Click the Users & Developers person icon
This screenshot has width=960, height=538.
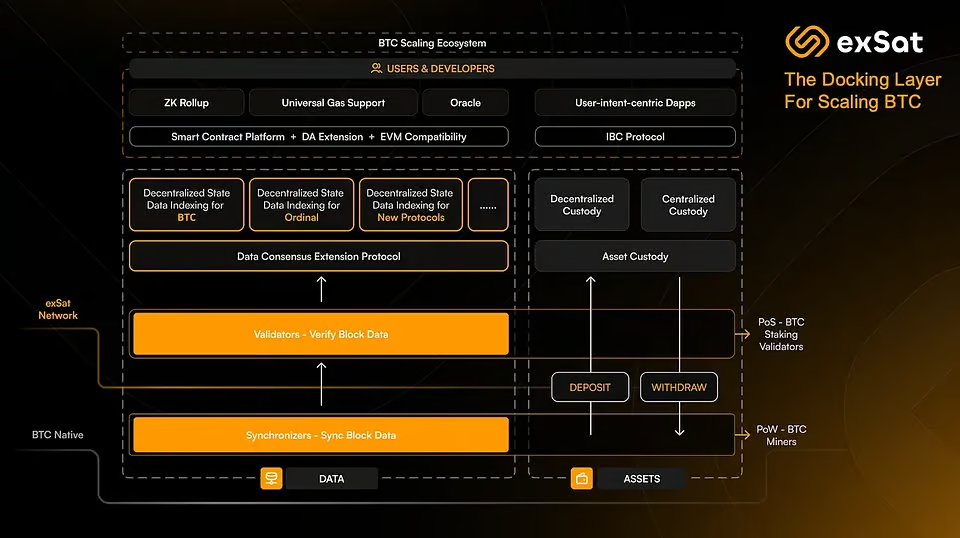[x=376, y=69]
